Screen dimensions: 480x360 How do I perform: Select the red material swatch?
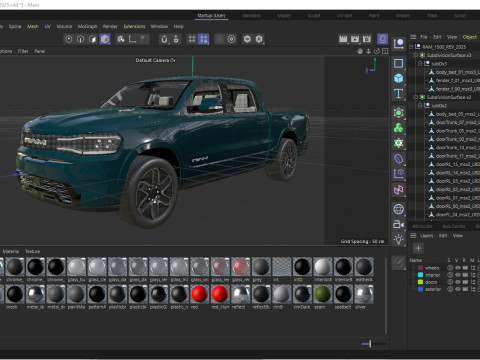[x=200, y=294]
